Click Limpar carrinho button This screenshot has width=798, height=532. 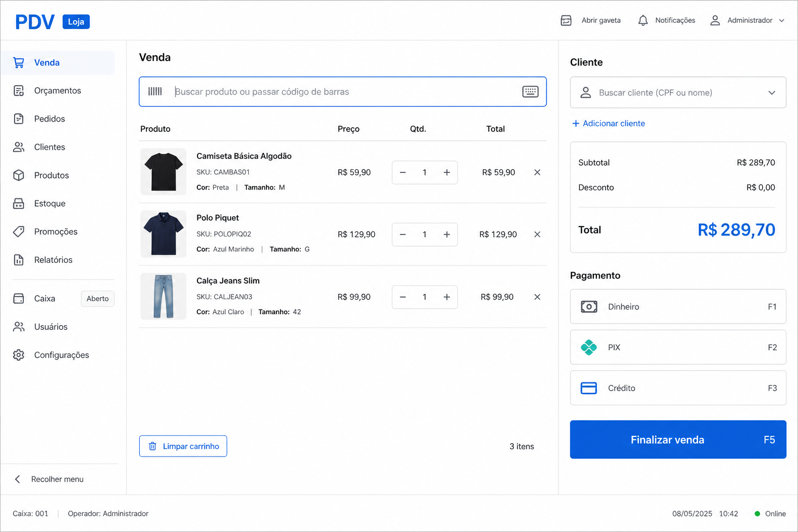(x=183, y=446)
